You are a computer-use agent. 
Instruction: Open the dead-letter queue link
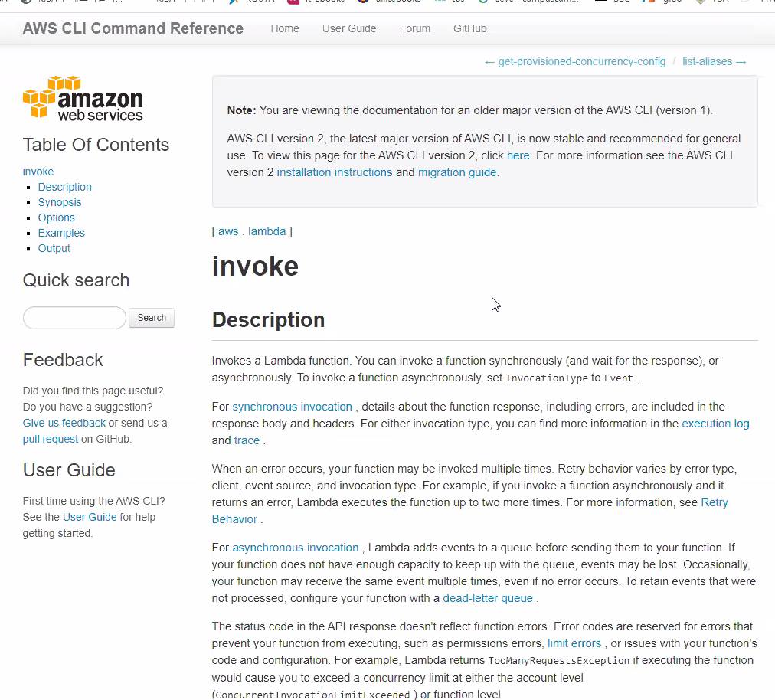point(488,598)
